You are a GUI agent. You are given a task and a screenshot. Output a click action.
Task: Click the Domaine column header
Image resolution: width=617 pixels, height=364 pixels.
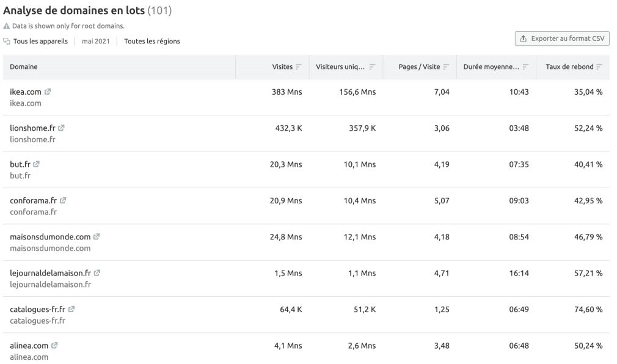24,67
